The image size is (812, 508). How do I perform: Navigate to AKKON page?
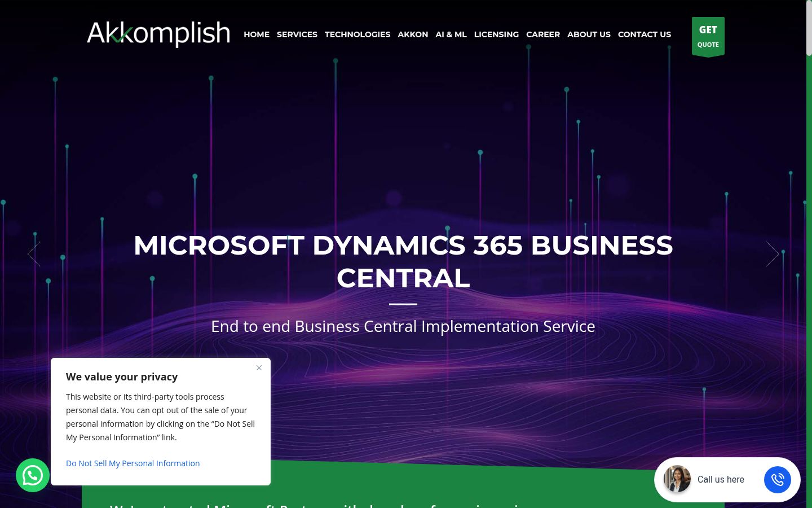pos(413,34)
